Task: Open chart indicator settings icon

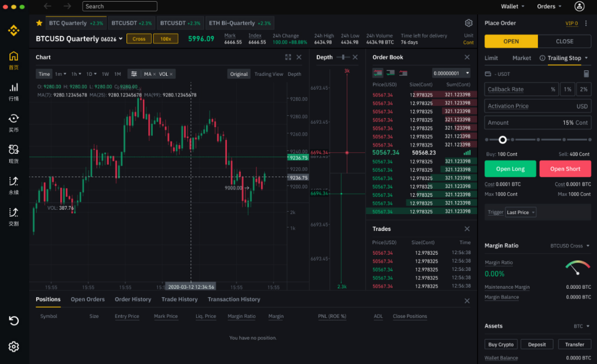Action: (134, 74)
